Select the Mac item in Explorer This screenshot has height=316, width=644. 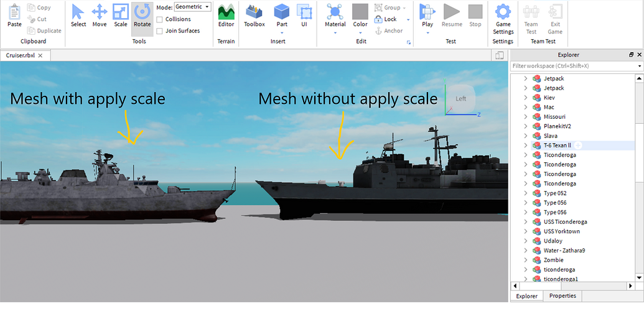(549, 107)
